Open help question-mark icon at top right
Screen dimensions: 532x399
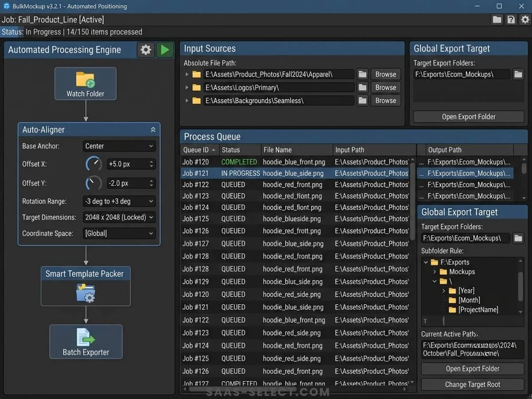pyautogui.click(x=511, y=20)
